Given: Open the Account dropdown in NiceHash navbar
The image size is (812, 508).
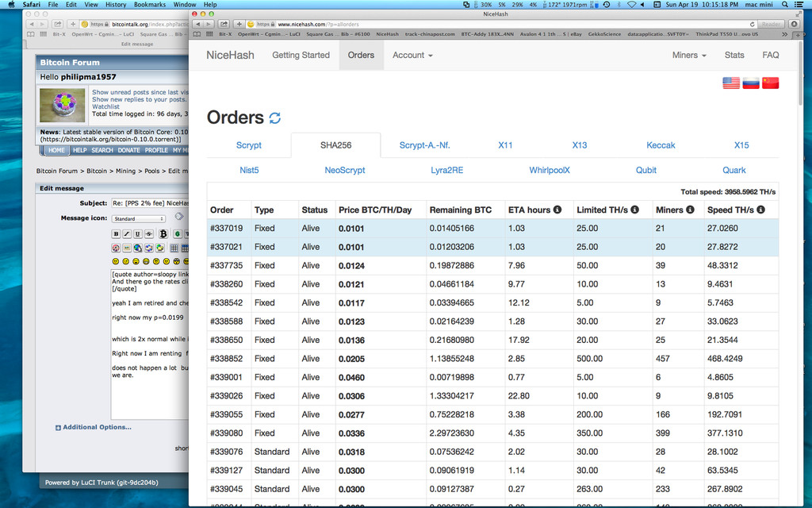Looking at the screenshot, I should (412, 55).
